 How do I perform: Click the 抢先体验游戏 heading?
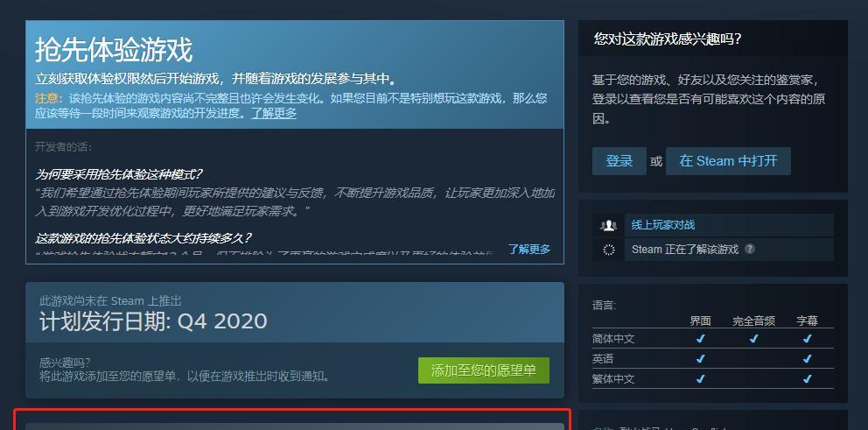click(x=114, y=51)
